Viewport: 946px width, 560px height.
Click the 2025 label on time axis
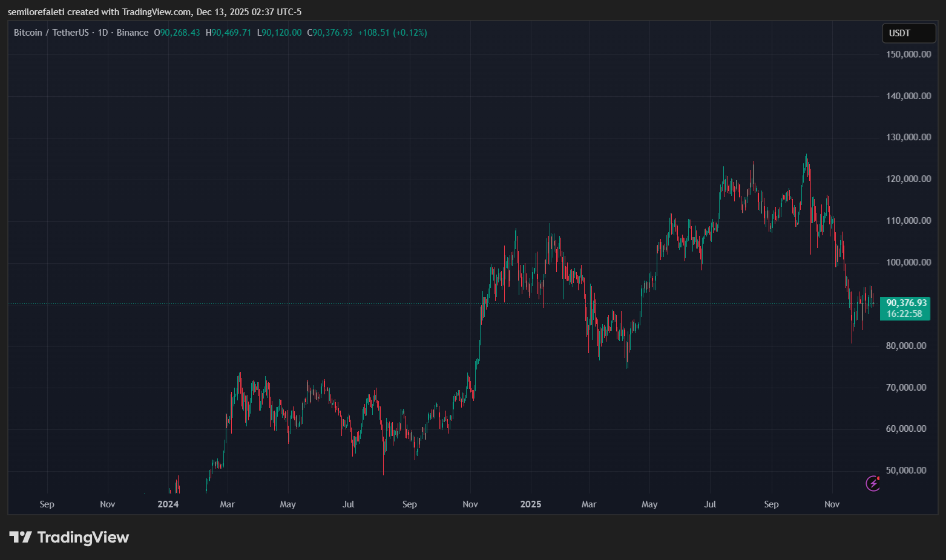tap(531, 504)
